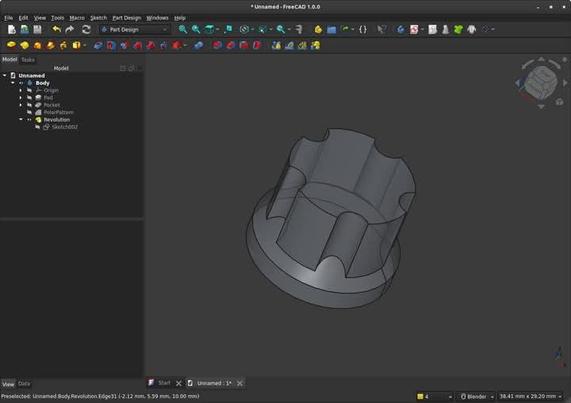Collapse the Revolution tree node
Screen dimensions: 571x403
tap(21, 119)
